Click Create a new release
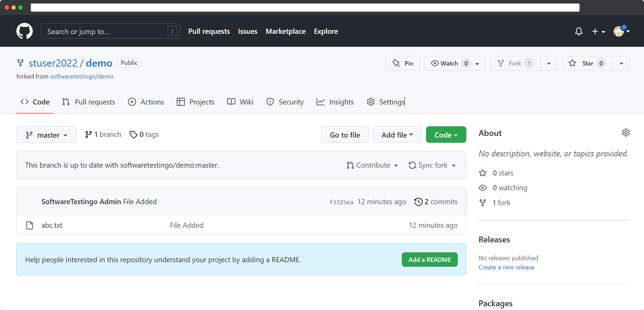The width and height of the screenshot is (644, 310). tap(506, 267)
